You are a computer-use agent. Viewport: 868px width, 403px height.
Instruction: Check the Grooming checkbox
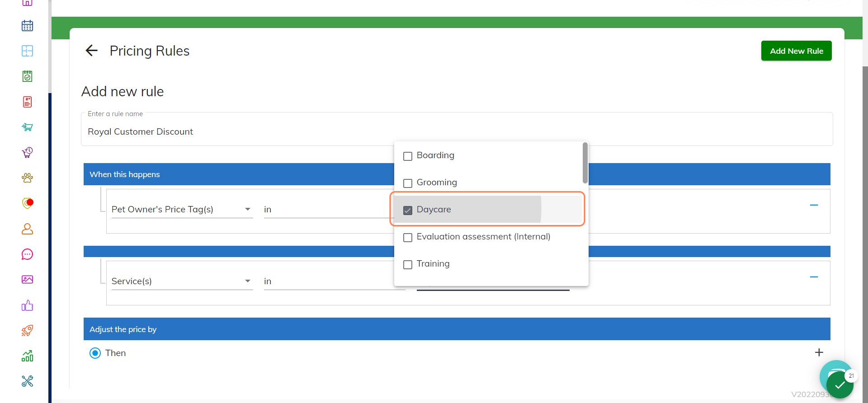408,183
